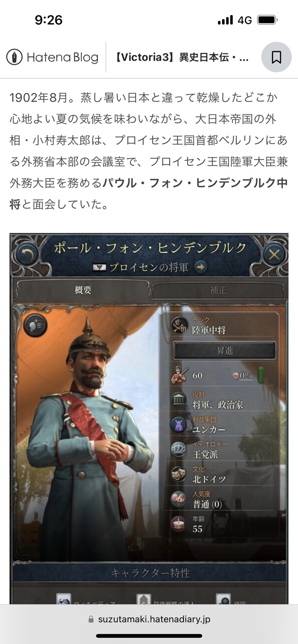
Task: Click the soldier icon next to 60
Action: pos(179,375)
